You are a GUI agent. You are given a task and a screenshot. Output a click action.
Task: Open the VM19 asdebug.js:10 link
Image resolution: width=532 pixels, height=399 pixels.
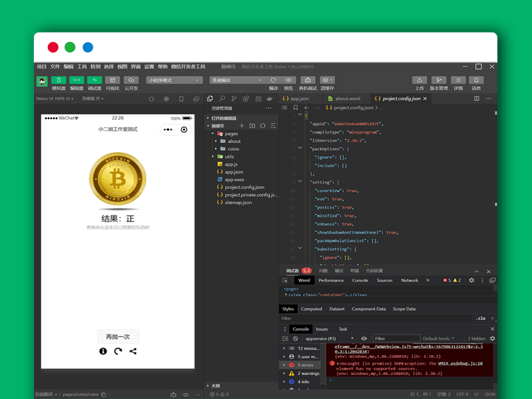pos(460,363)
